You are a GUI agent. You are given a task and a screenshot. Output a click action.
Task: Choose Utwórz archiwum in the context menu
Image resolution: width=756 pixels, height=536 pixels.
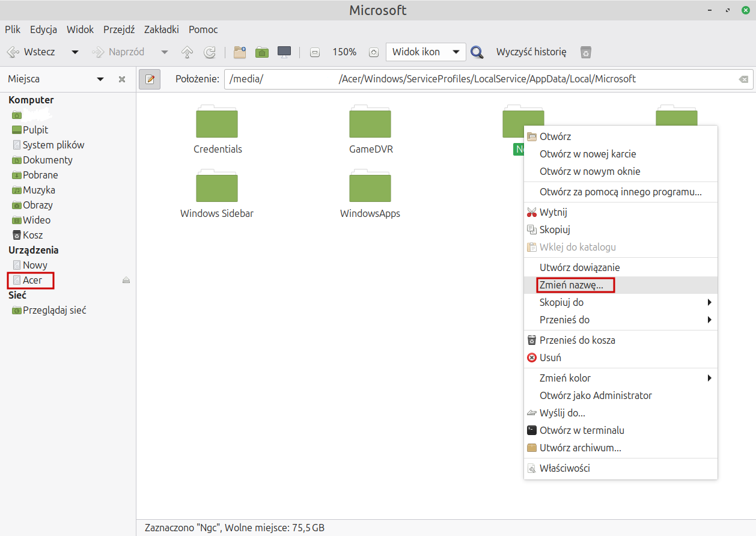pos(621,448)
